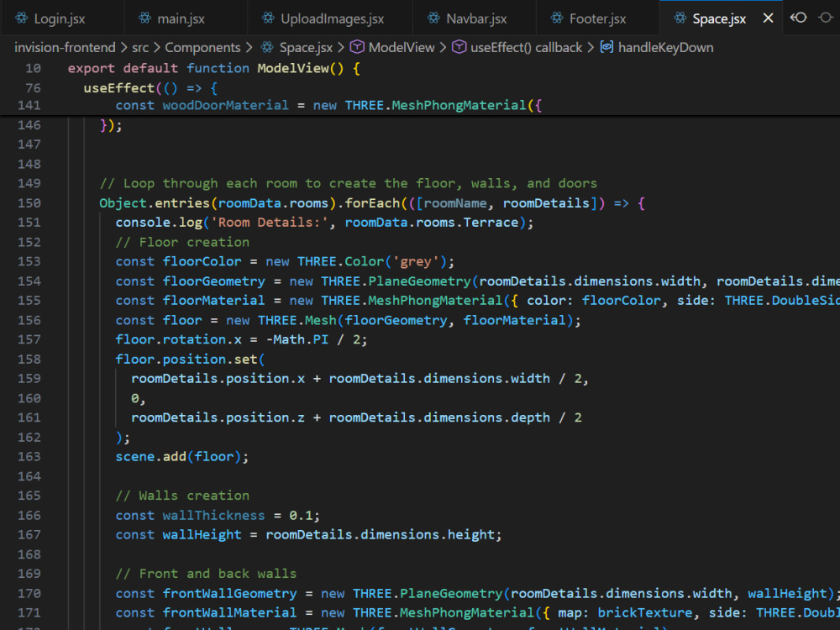Open ModelView breadcrumb symbol
This screenshot has width=840, height=630.
[x=402, y=48]
